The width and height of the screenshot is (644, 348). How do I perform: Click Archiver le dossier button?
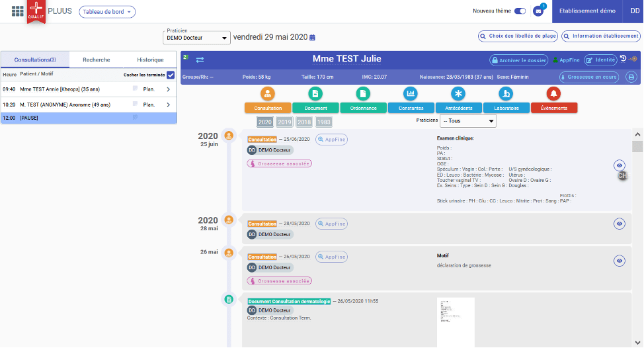pos(518,60)
